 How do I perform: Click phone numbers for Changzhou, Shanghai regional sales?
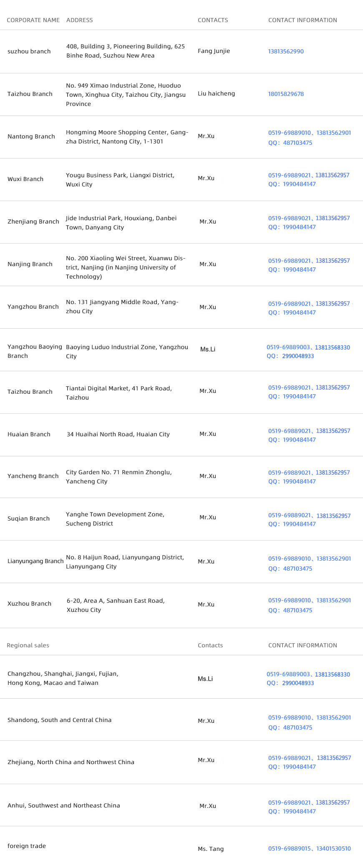(x=308, y=674)
